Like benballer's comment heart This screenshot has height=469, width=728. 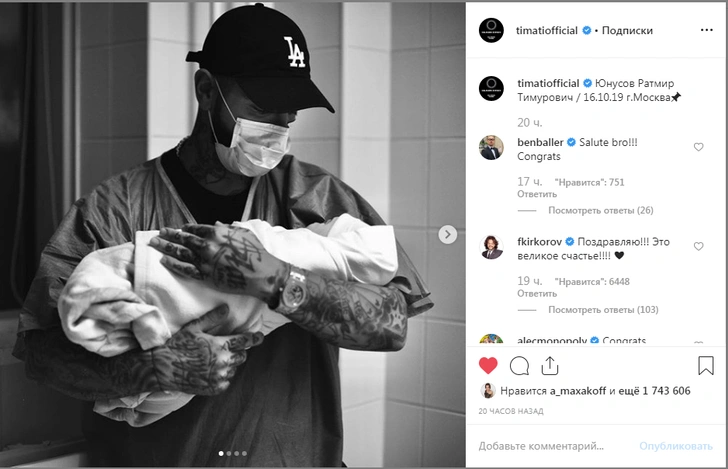point(698,147)
